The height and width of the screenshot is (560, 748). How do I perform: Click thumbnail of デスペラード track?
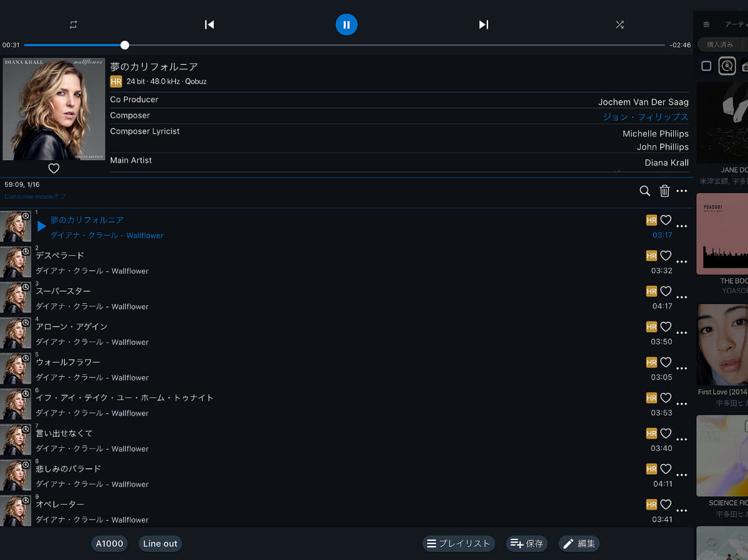[15, 262]
